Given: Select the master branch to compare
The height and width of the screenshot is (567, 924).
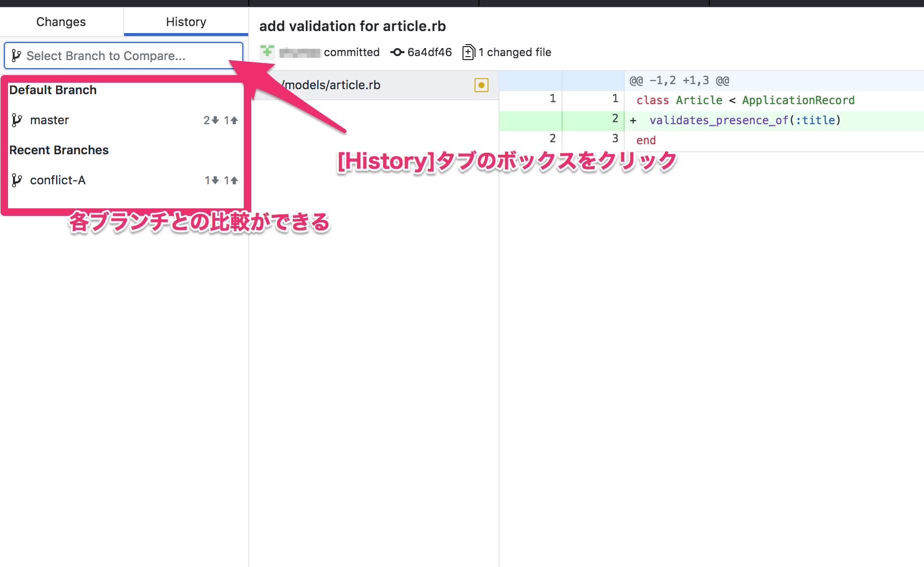Looking at the screenshot, I should point(50,120).
